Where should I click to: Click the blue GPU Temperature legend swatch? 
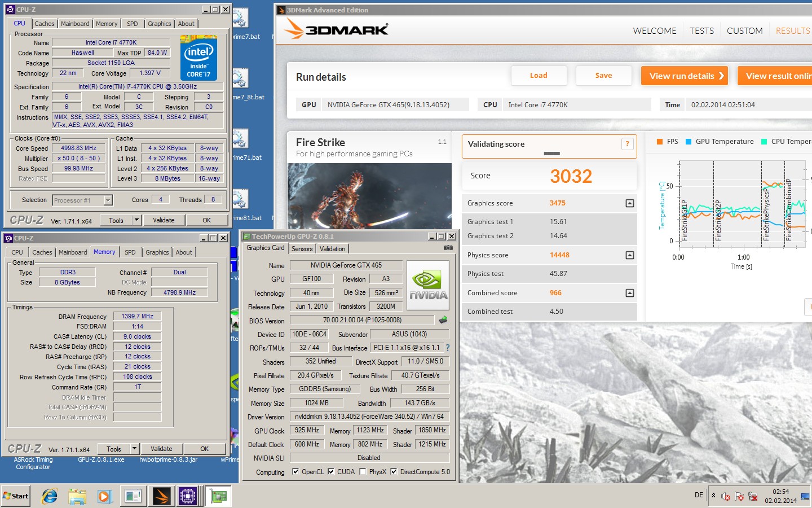click(x=689, y=142)
